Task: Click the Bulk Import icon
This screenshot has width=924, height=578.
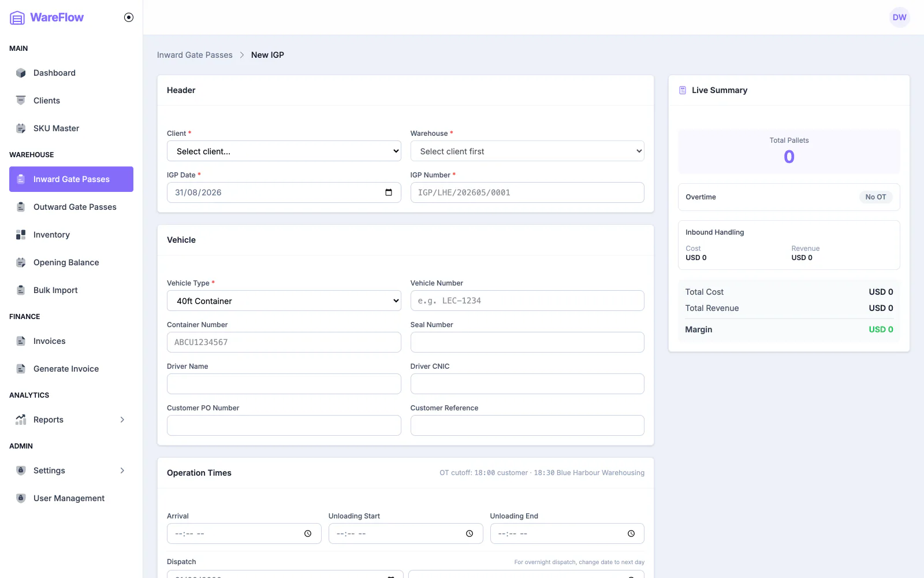Action: coord(21,290)
